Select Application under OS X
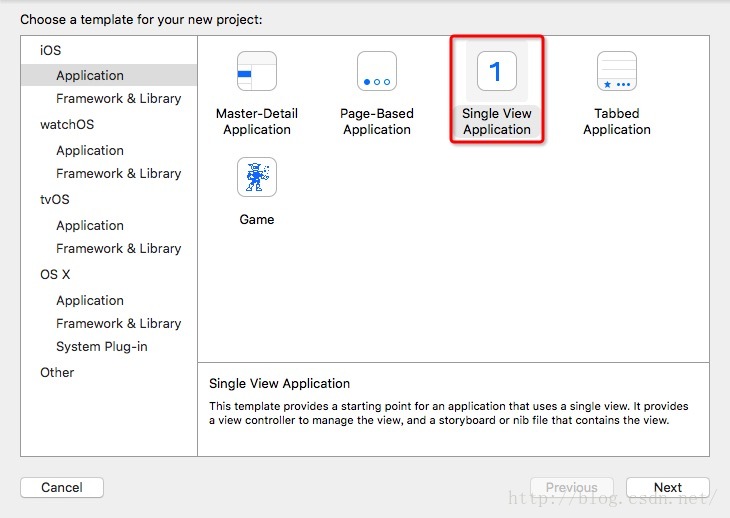 [90, 301]
